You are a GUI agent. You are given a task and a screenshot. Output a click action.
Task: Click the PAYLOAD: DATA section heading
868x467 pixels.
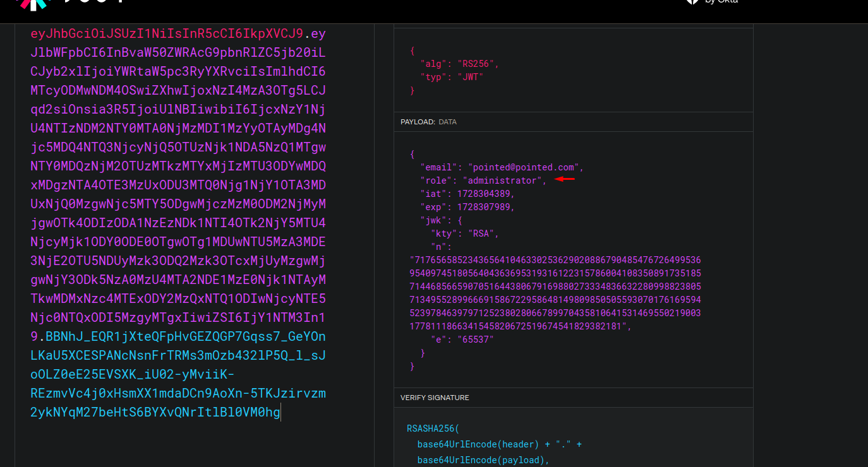428,122
